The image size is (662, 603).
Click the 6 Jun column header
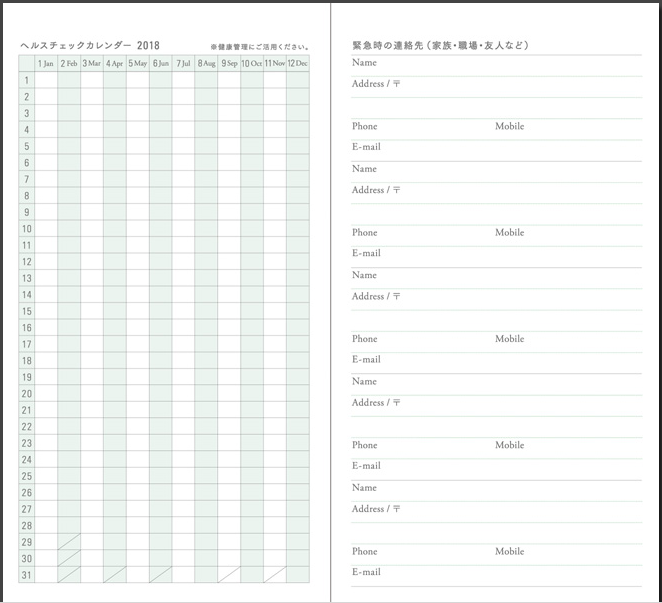point(160,63)
